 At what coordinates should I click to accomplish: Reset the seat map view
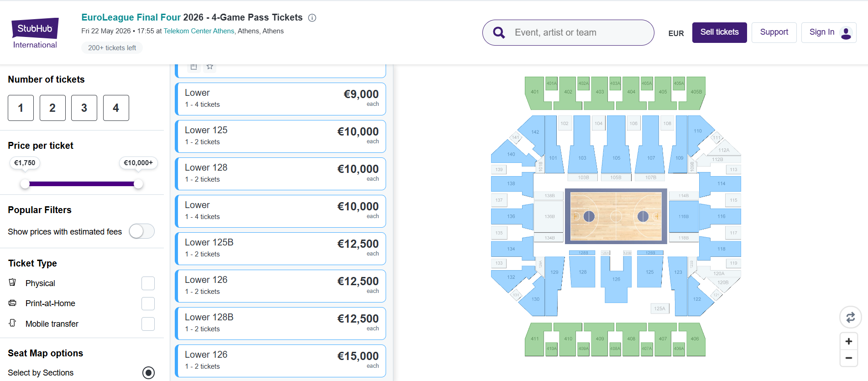point(850,317)
